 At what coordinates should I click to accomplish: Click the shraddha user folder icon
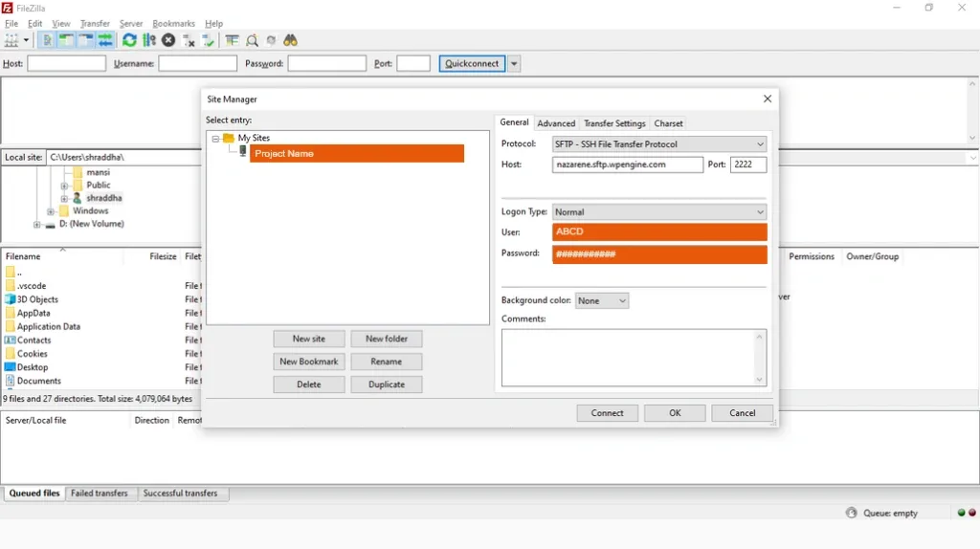pos(78,198)
